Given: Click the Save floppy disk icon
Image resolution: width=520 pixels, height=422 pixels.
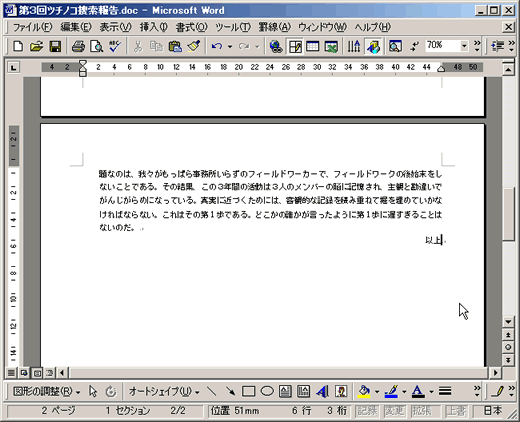Looking at the screenshot, I should (x=55, y=46).
